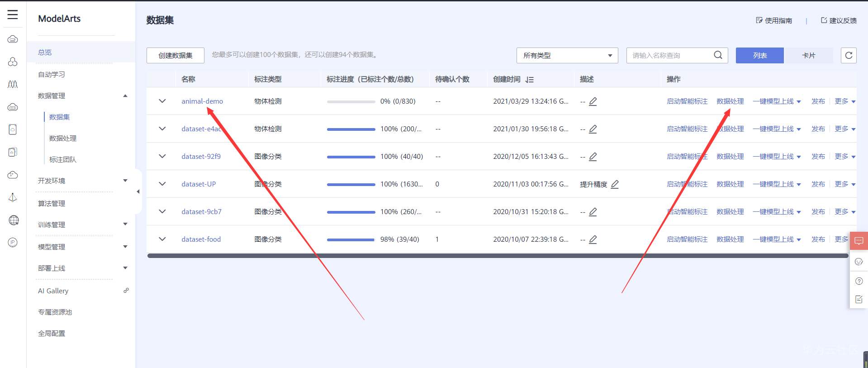This screenshot has width=868, height=368.
Task: Edit description of dataset-9cb7 row
Action: 593,212
